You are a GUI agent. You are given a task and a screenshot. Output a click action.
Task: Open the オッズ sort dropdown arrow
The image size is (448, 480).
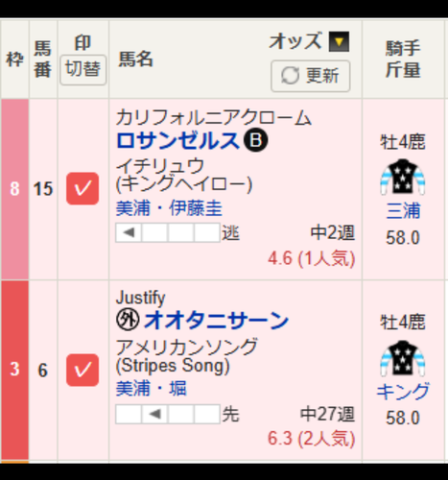[x=339, y=41]
